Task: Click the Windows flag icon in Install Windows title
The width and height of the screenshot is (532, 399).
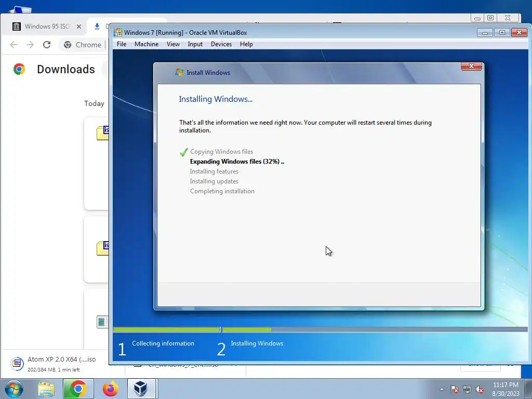Action: [x=179, y=72]
